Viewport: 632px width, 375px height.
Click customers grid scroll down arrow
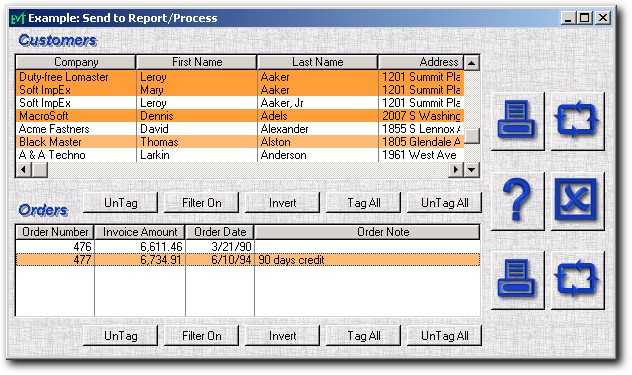(x=472, y=170)
